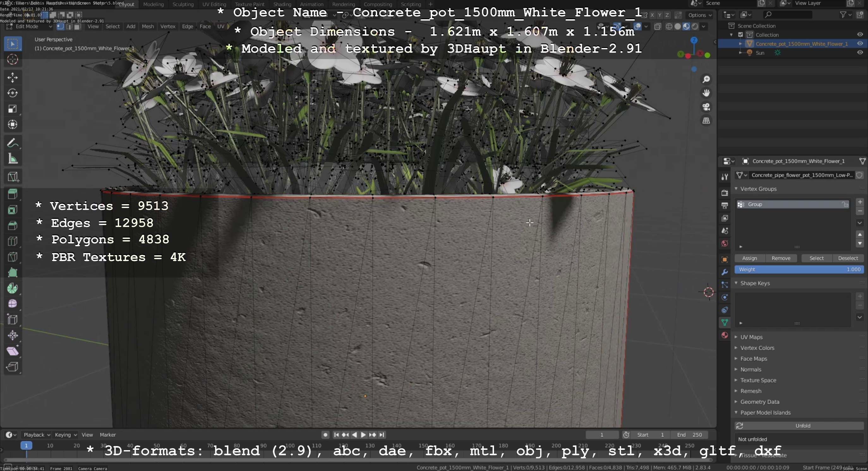Open the Playback dropdown in timeline
This screenshot has width=868, height=471.
[x=37, y=435]
